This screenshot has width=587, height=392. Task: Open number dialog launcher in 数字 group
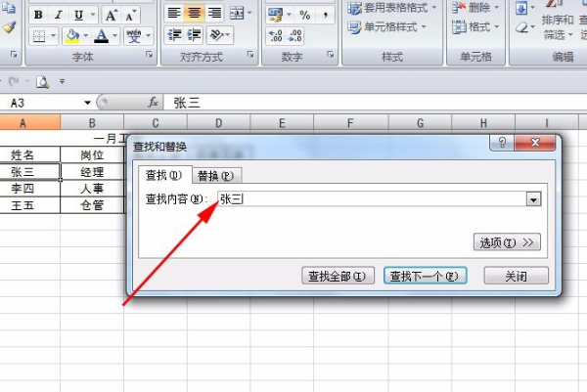coord(331,55)
